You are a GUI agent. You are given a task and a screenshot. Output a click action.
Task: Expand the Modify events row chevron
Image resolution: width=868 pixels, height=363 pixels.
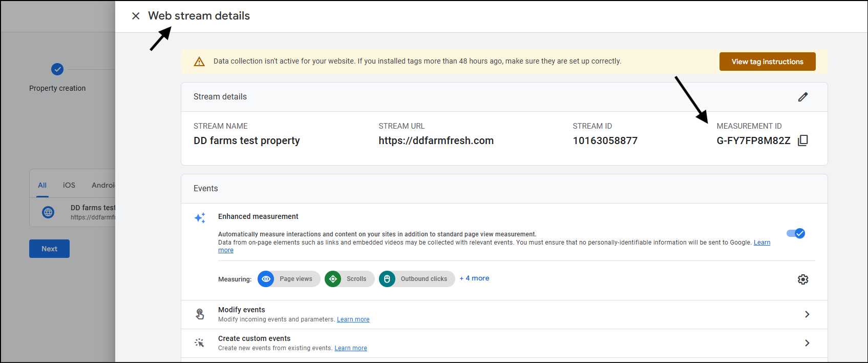(x=807, y=314)
